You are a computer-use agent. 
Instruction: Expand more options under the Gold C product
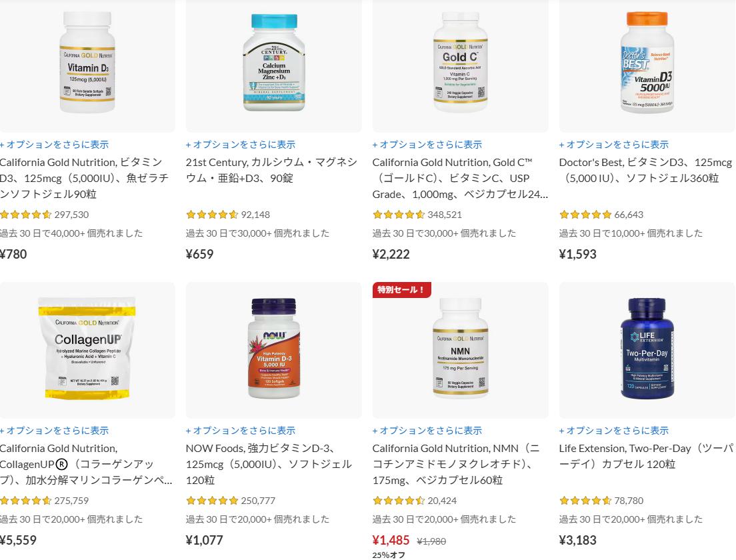click(427, 145)
